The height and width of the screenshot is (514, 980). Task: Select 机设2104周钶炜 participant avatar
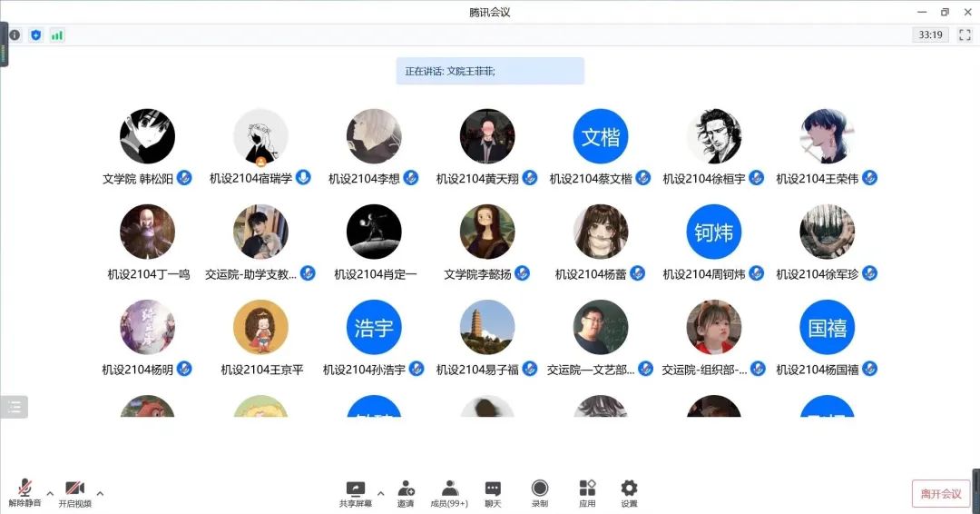[x=714, y=232]
